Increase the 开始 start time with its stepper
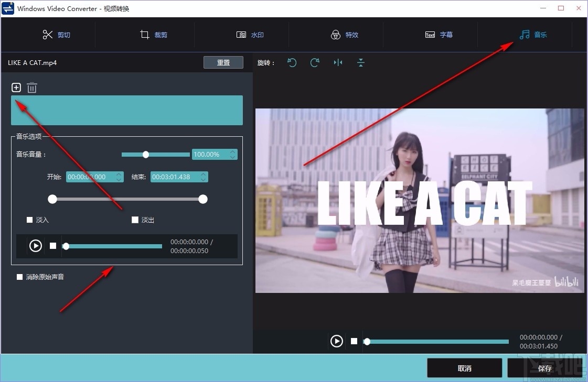 coord(118,174)
